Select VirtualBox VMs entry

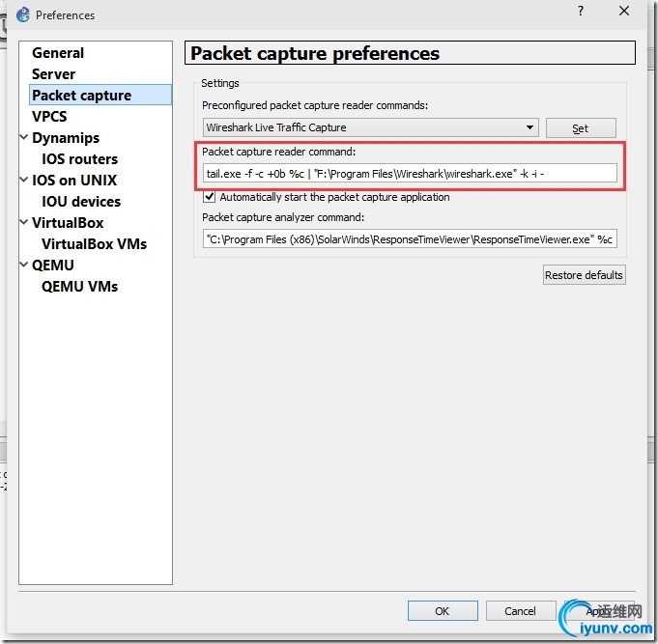(94, 243)
